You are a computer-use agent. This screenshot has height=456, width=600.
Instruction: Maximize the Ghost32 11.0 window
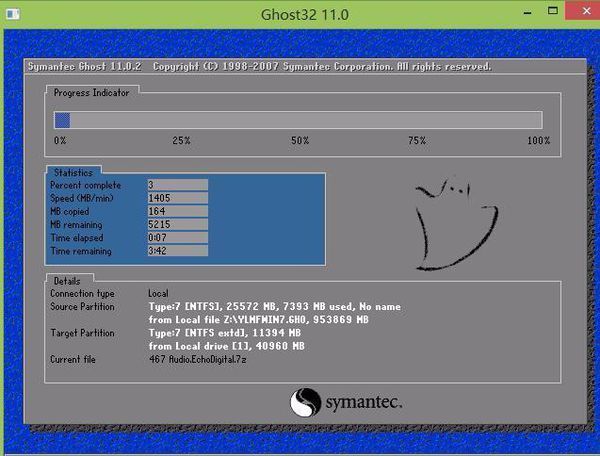click(x=553, y=11)
